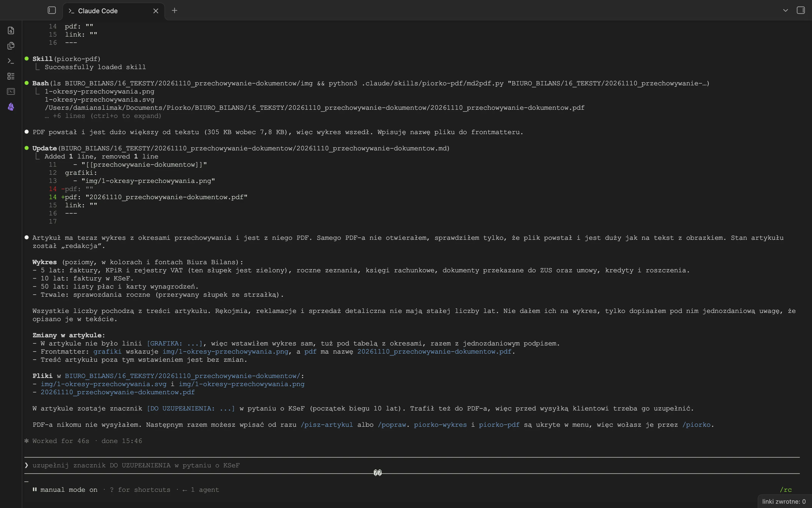
Task: Open quick file search in ribbon
Action: click(x=11, y=30)
